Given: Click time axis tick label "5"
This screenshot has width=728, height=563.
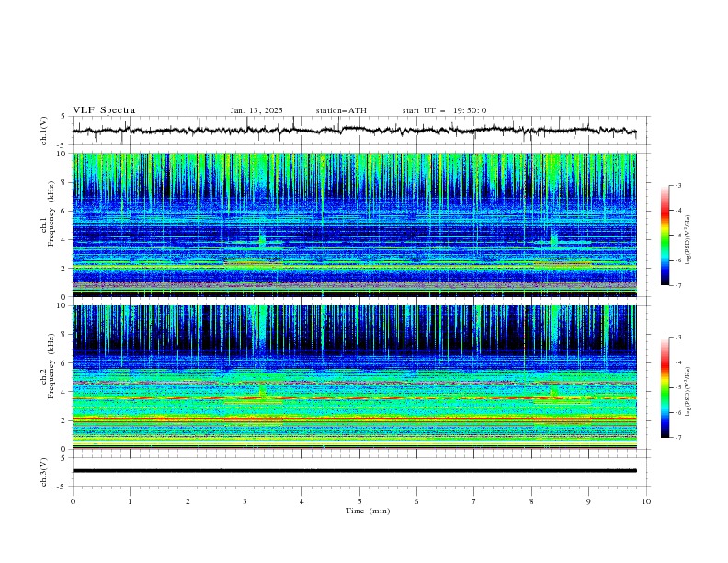Looking at the screenshot, I should pyautogui.click(x=359, y=501).
